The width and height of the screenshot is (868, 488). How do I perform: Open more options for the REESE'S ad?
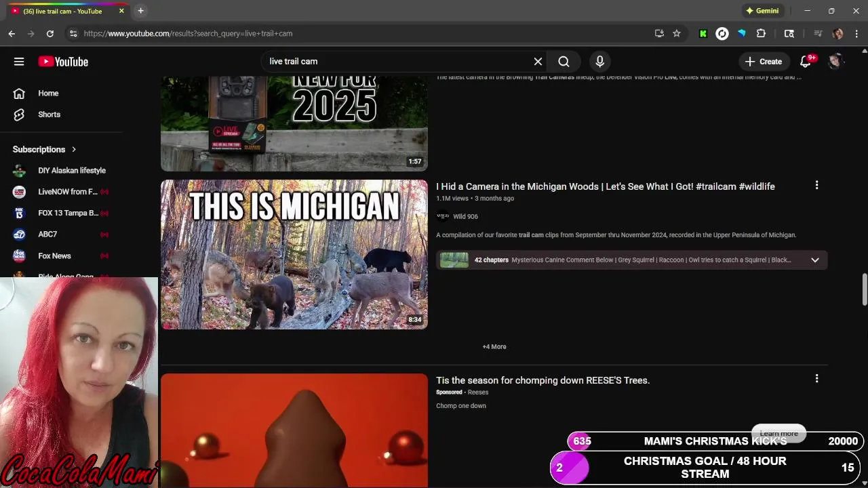(x=816, y=379)
